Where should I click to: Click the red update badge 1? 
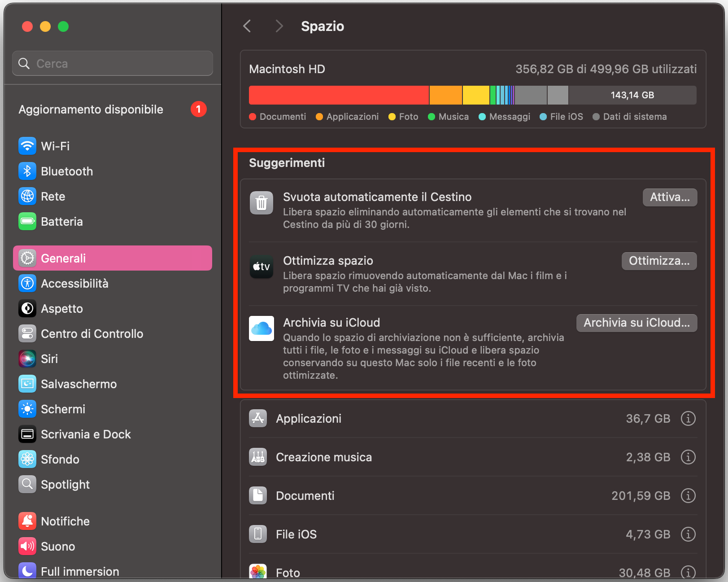(x=198, y=109)
